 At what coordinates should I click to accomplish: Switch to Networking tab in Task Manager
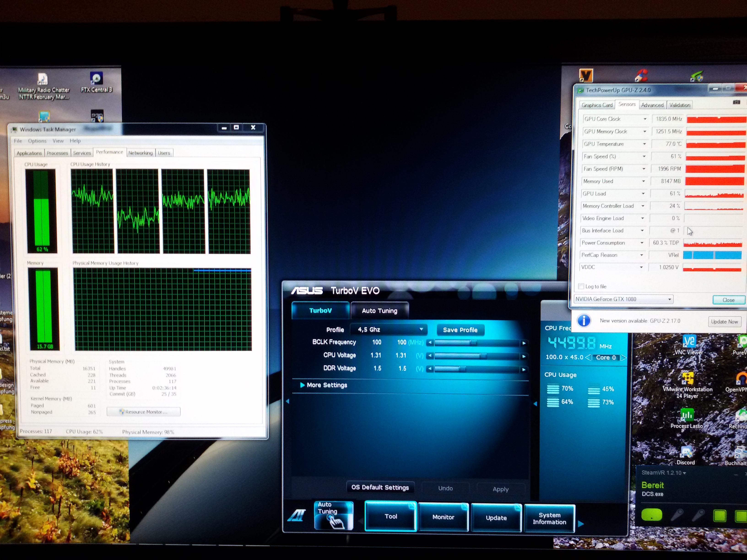click(x=141, y=153)
